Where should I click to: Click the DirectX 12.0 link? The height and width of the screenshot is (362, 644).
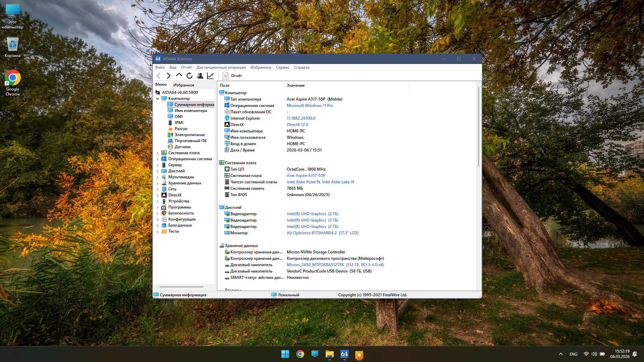click(x=297, y=125)
